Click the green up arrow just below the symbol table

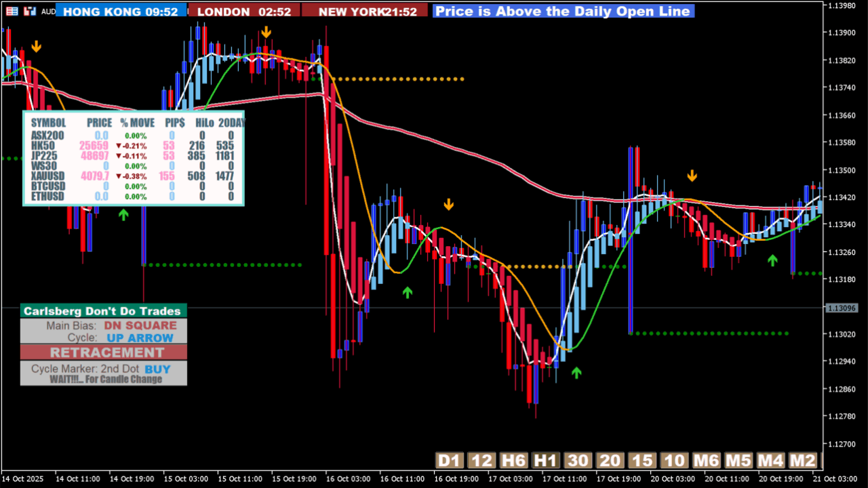pos(123,215)
